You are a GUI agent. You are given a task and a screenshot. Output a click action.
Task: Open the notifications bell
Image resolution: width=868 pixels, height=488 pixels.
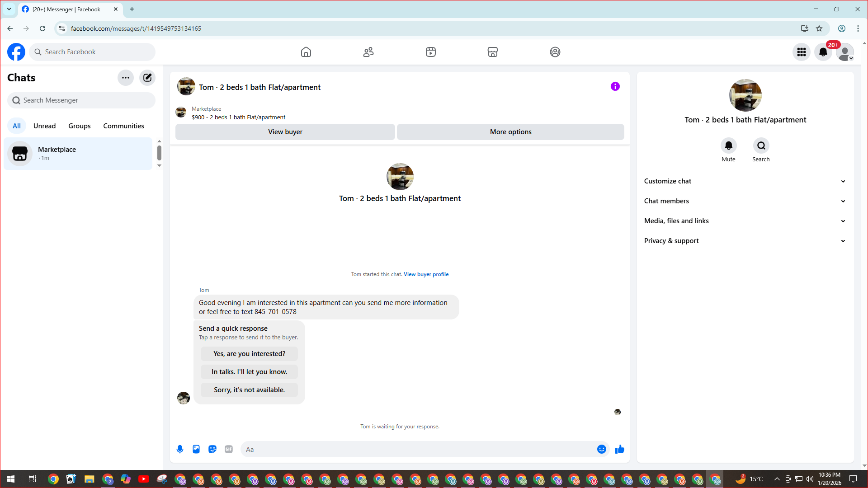823,52
